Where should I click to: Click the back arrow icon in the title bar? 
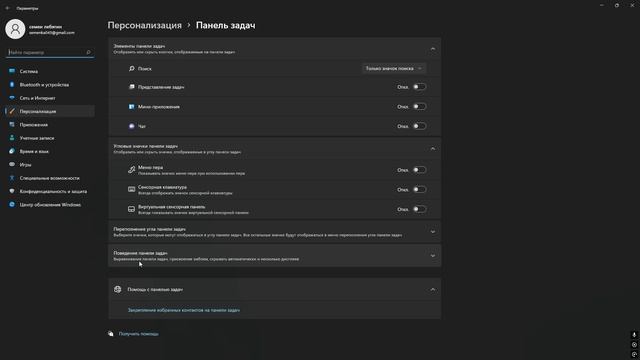coord(8,8)
